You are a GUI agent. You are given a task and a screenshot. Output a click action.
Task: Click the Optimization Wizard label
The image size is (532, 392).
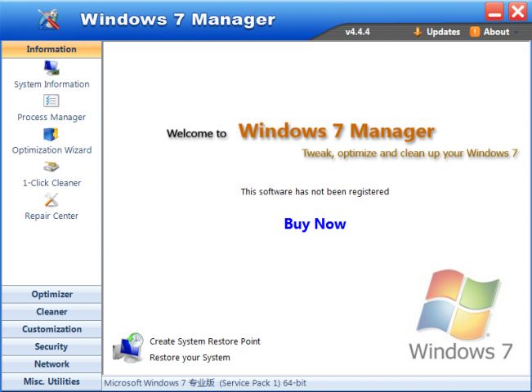(x=51, y=150)
